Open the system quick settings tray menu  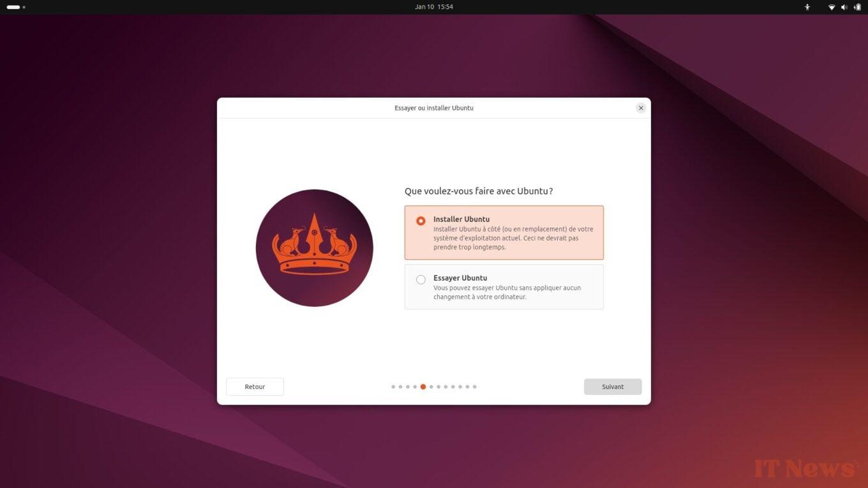coord(843,7)
